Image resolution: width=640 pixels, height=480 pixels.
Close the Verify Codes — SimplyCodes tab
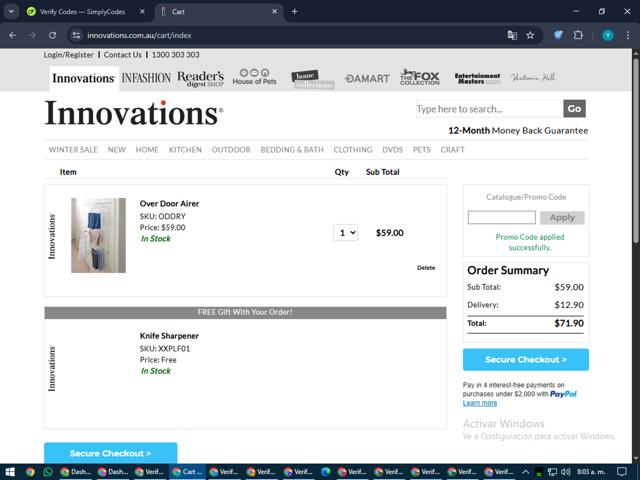142,12
